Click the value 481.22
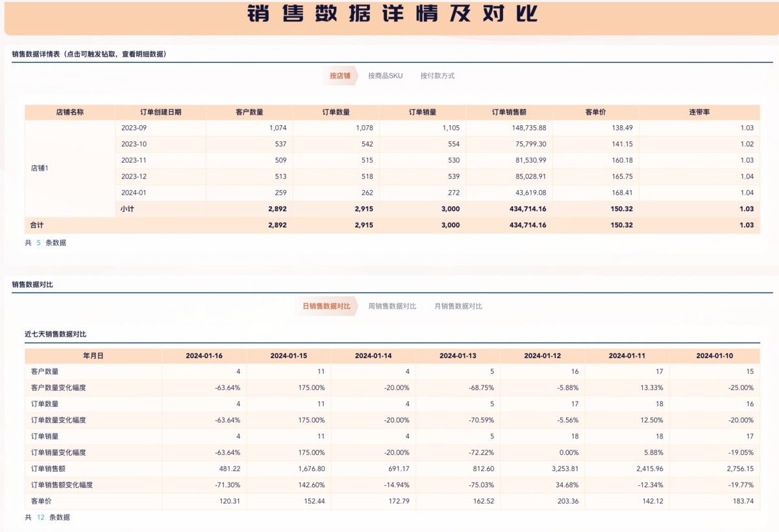 [230, 468]
